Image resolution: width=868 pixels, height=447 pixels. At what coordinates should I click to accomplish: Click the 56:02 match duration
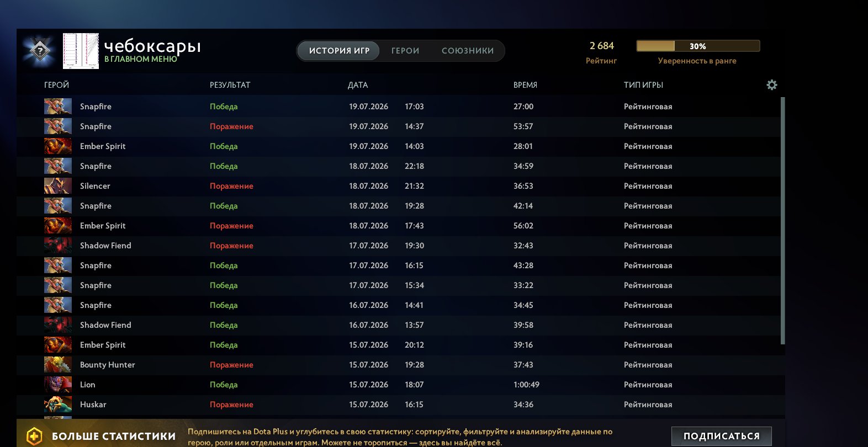click(523, 226)
